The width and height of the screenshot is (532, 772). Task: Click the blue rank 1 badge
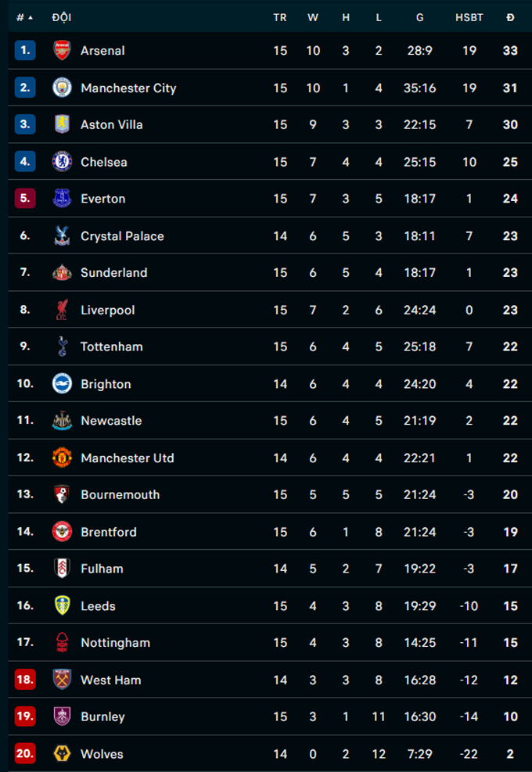(x=25, y=51)
